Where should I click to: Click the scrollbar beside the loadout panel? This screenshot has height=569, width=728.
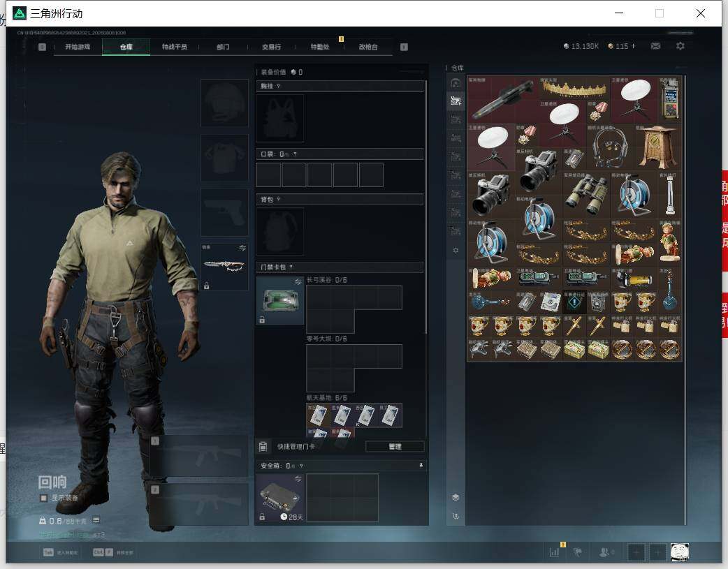coord(425,207)
